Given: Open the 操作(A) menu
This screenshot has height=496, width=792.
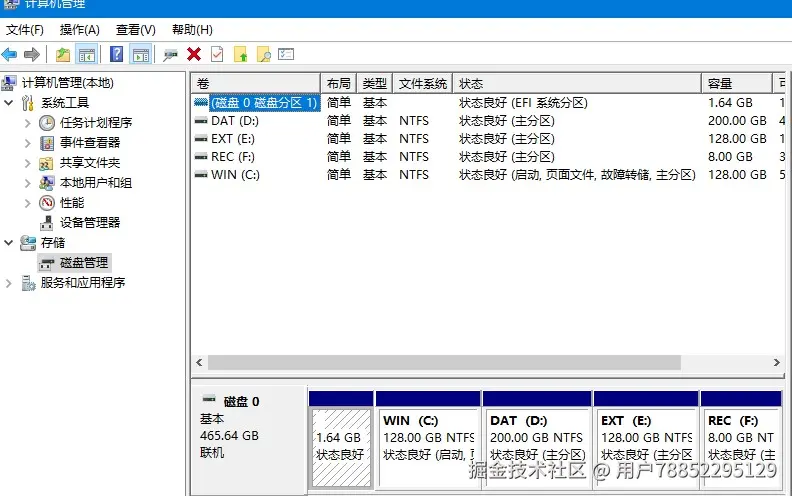Looking at the screenshot, I should coord(80,30).
